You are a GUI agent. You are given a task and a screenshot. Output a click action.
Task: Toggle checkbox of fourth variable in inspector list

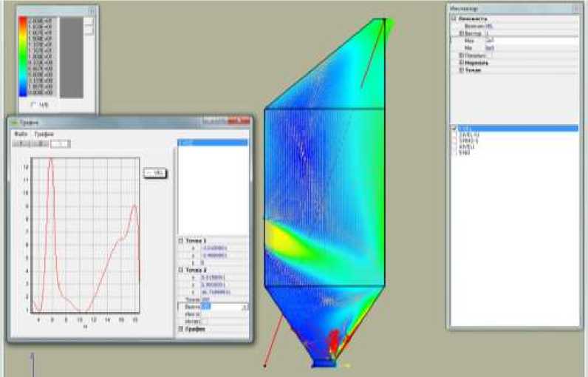click(x=454, y=146)
